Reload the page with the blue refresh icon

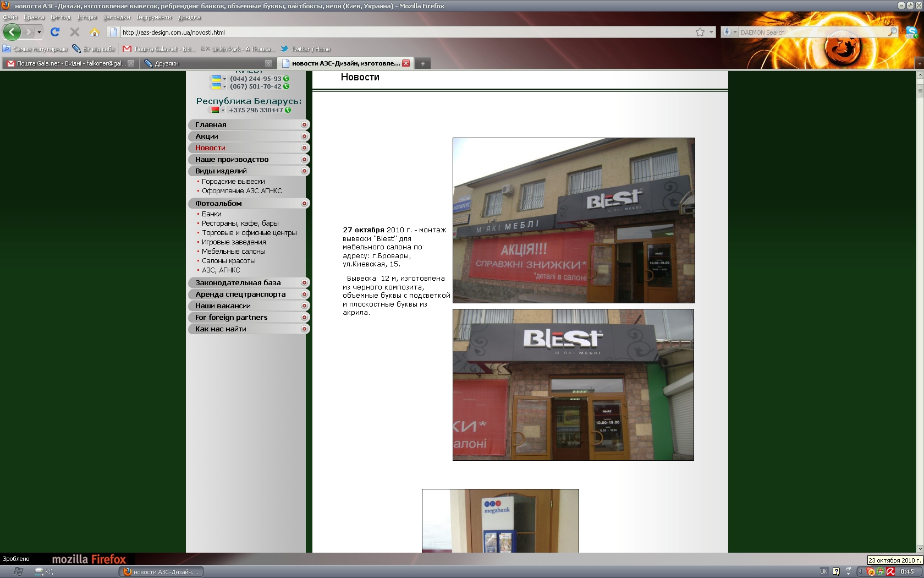[55, 32]
